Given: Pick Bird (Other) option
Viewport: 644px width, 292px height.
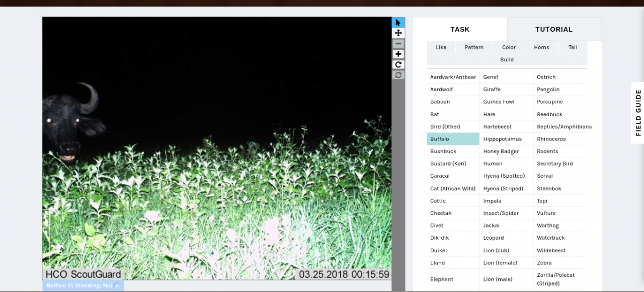Looking at the screenshot, I should point(453,126).
